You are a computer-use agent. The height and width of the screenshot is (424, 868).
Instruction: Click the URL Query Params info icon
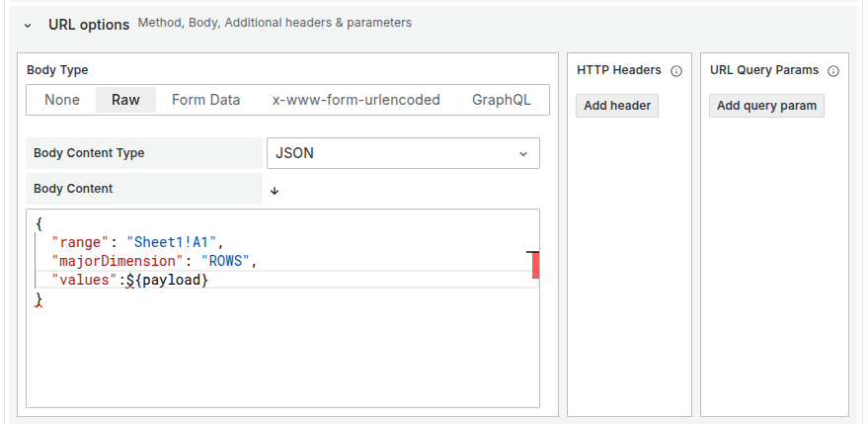[833, 71]
